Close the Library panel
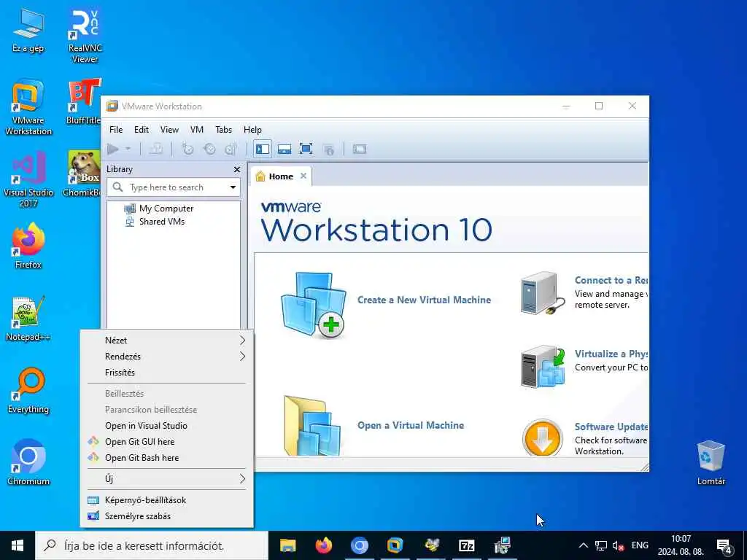The height and width of the screenshot is (560, 747). tap(237, 169)
